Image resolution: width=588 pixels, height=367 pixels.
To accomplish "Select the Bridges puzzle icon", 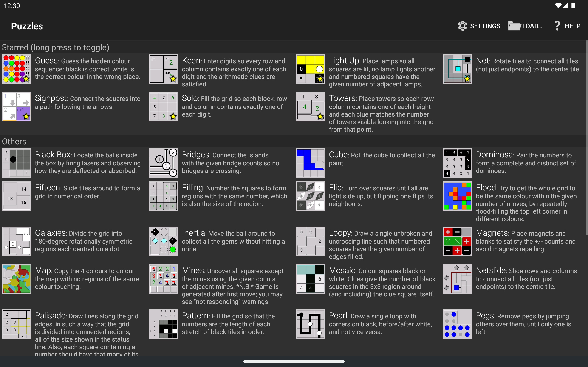I will pyautogui.click(x=163, y=163).
